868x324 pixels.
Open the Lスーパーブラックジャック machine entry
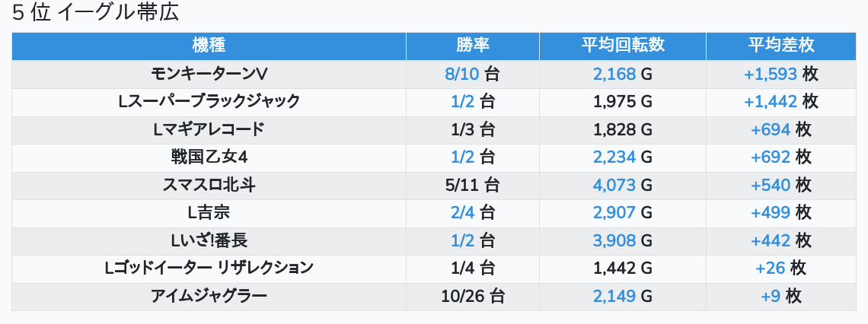209,102
